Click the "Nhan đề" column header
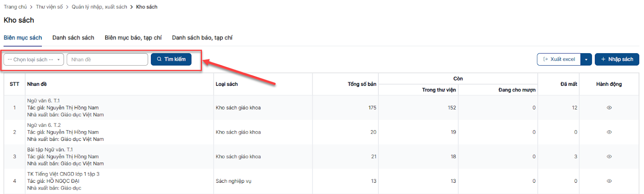 pos(37,84)
